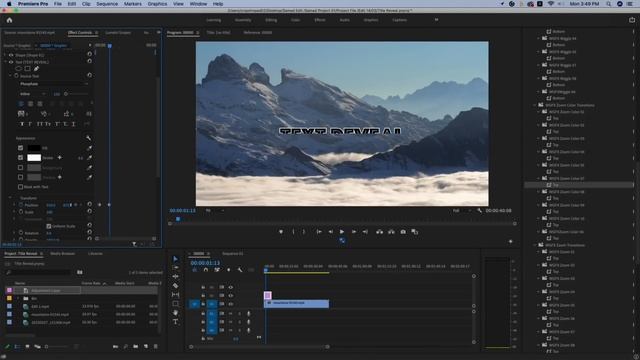Select the Hand tool

(x=176, y=313)
